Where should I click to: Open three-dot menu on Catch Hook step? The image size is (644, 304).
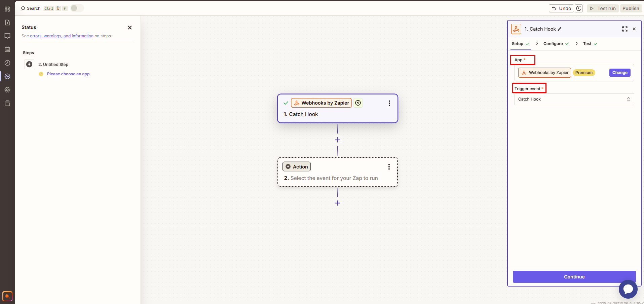point(389,103)
